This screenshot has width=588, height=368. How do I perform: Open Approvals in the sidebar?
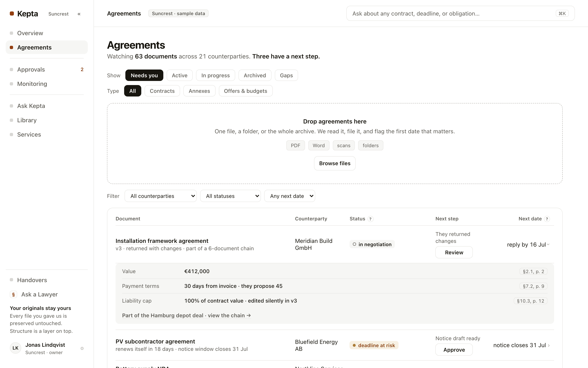tap(47, 69)
